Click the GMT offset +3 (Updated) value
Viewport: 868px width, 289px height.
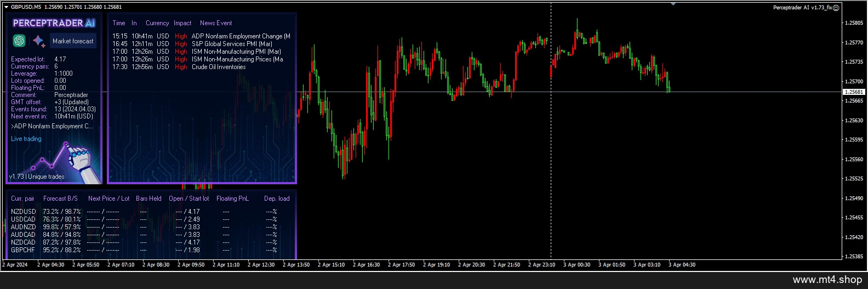71,102
